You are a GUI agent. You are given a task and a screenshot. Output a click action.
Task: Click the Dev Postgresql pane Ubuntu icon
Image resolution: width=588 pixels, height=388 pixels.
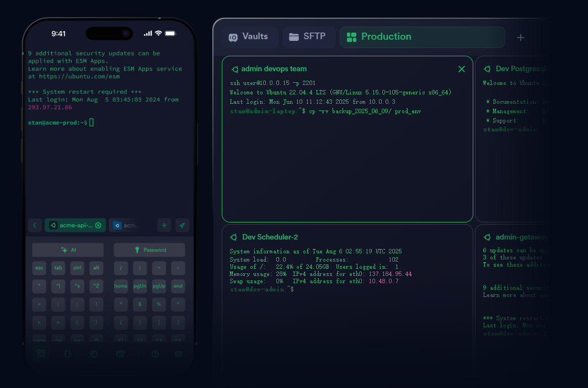(x=488, y=69)
